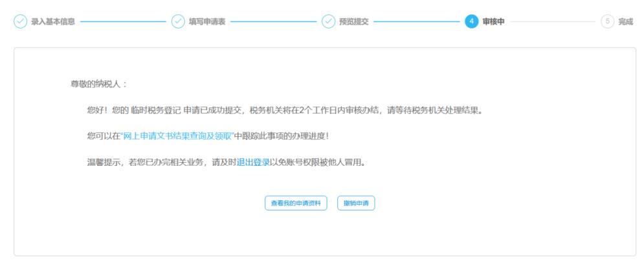
Task: Go to the 录入基本信息 step label
Action: point(53,21)
